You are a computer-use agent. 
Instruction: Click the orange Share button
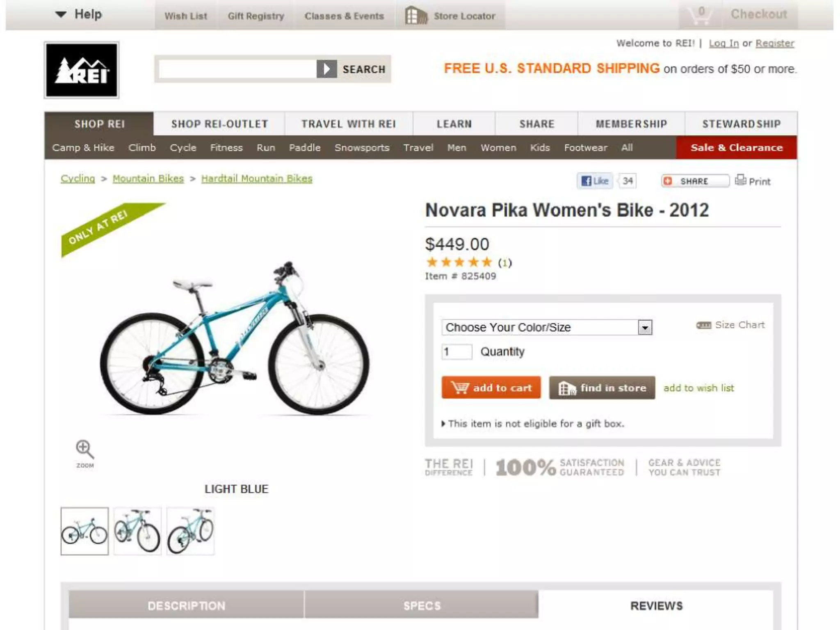pyautogui.click(x=695, y=181)
